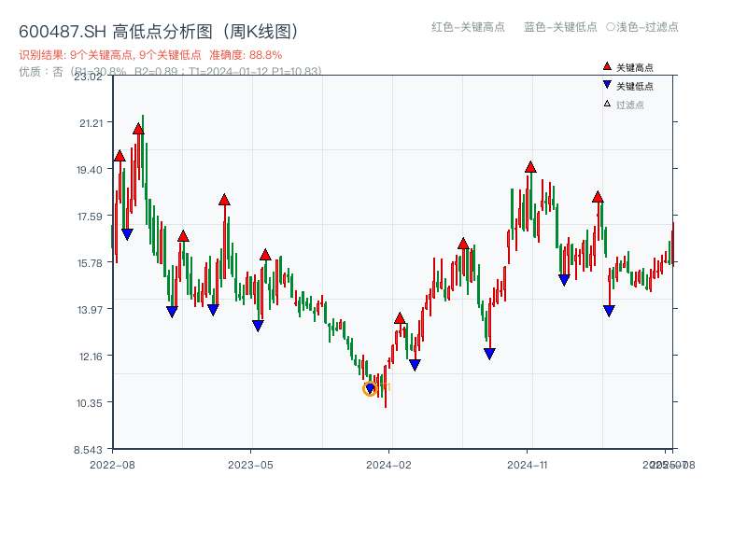Viewport: 747px width, 560px height.
Task: Click the red triangle marker at the 2023 peak
Action: 225,198
